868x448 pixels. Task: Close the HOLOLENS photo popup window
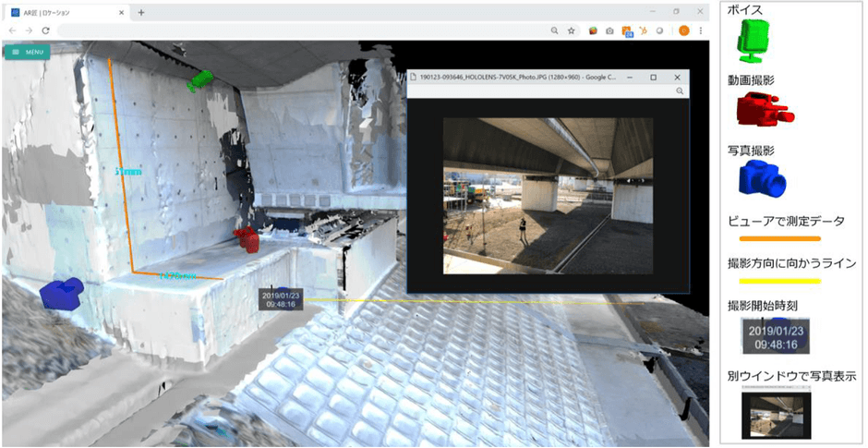[x=678, y=78]
